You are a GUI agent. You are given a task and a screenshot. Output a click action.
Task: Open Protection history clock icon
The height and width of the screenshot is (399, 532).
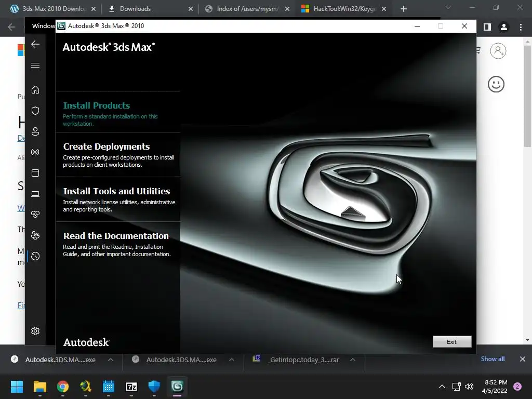(x=35, y=256)
